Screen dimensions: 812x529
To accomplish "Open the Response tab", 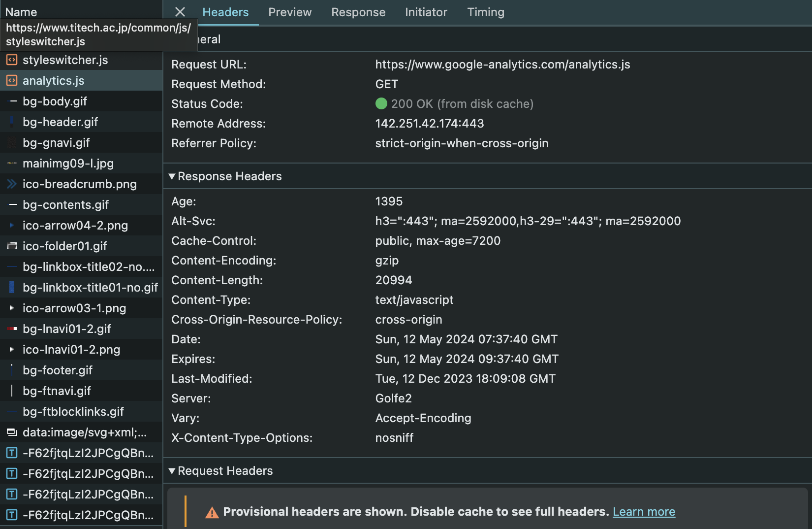I will tap(358, 12).
